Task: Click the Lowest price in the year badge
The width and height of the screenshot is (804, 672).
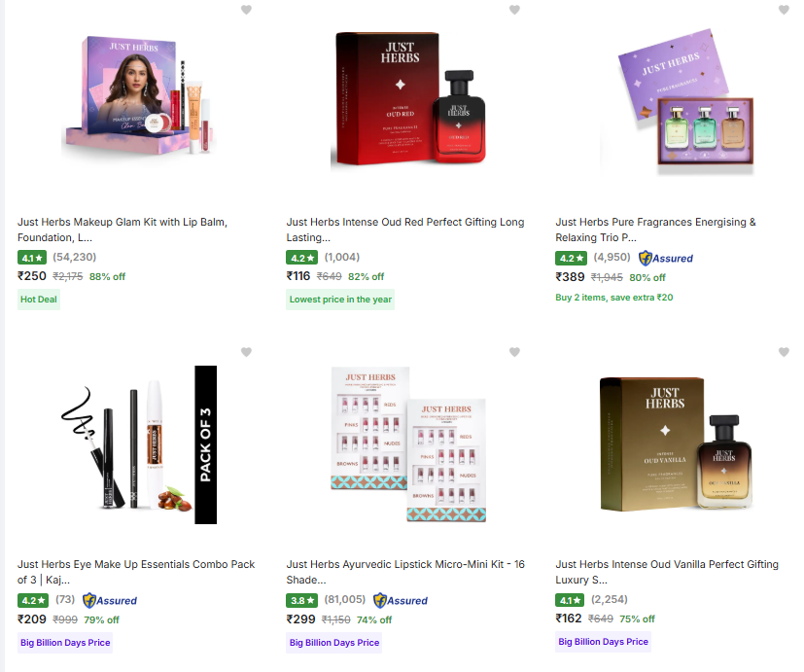Action: pyautogui.click(x=340, y=300)
